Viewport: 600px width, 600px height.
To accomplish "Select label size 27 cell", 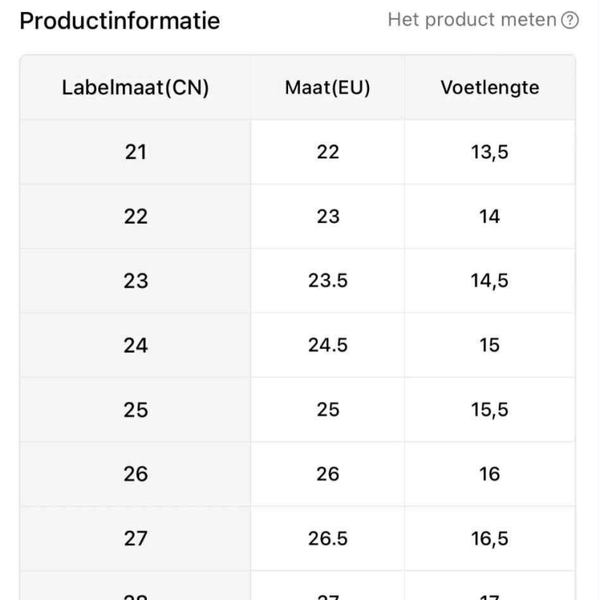I will point(135,538).
